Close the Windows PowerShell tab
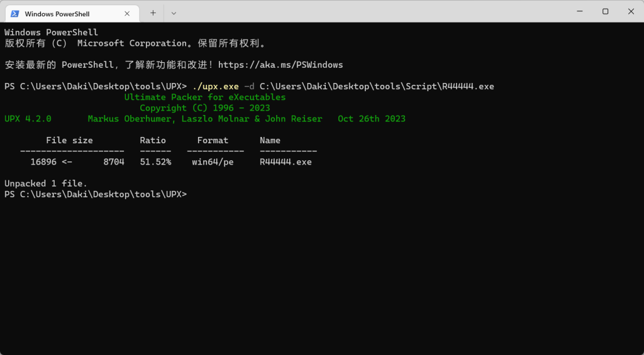 [x=127, y=13]
